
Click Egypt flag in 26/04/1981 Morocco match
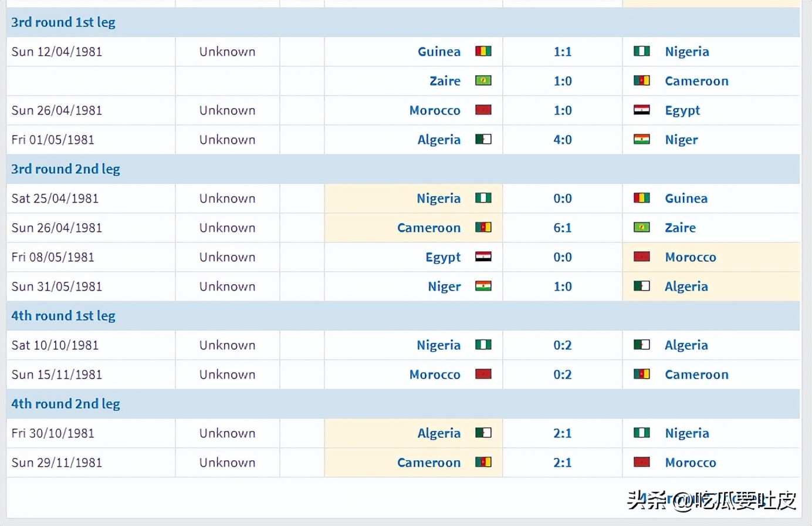click(x=641, y=110)
